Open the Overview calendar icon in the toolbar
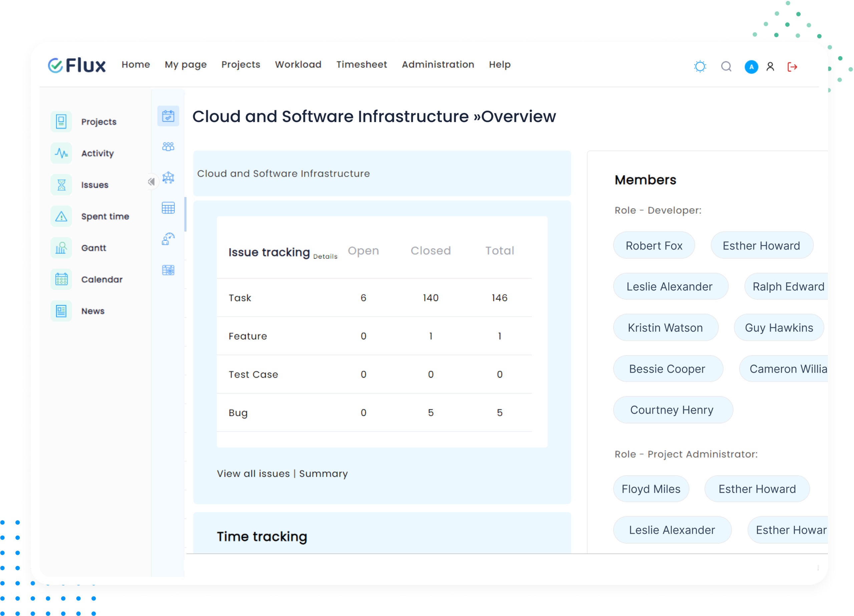Screen dimensions: 854x616 (x=168, y=116)
